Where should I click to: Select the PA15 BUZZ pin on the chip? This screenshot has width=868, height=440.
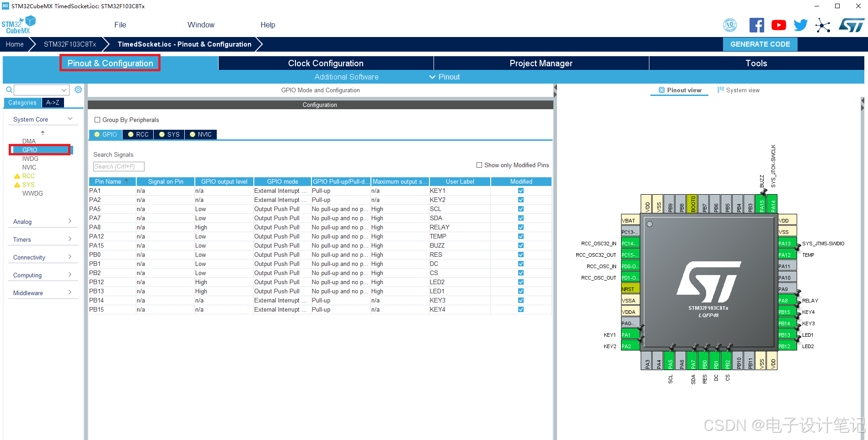(x=761, y=204)
